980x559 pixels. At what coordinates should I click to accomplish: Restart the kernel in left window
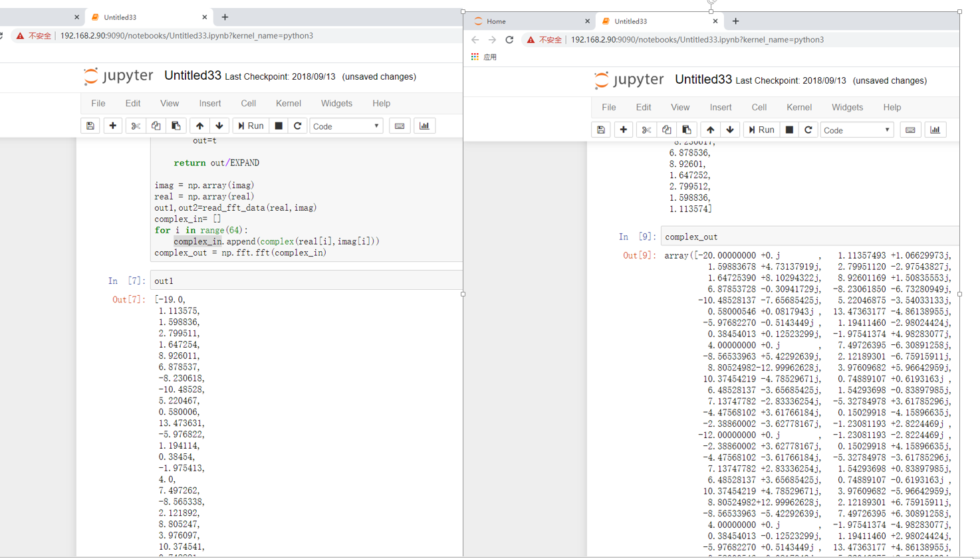pos(298,126)
